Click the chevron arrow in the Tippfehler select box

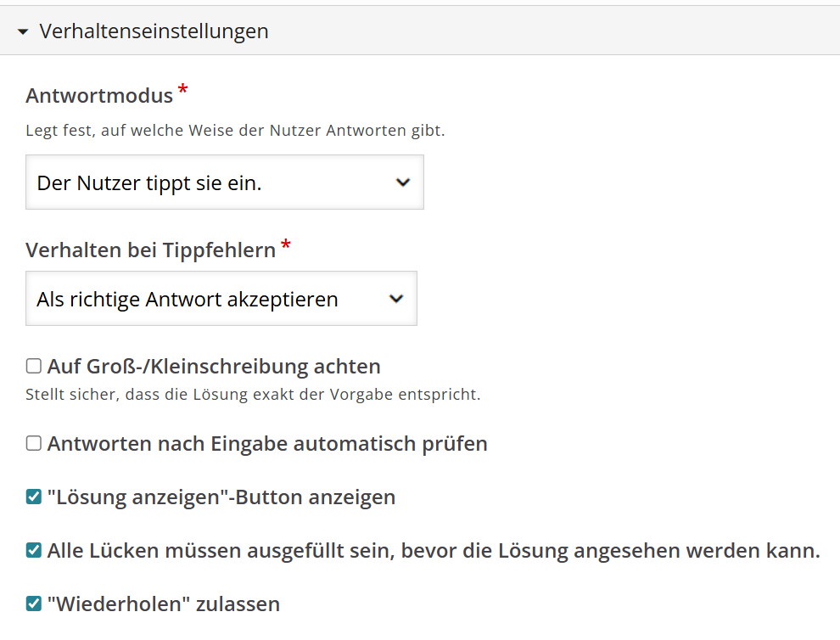[395, 299]
